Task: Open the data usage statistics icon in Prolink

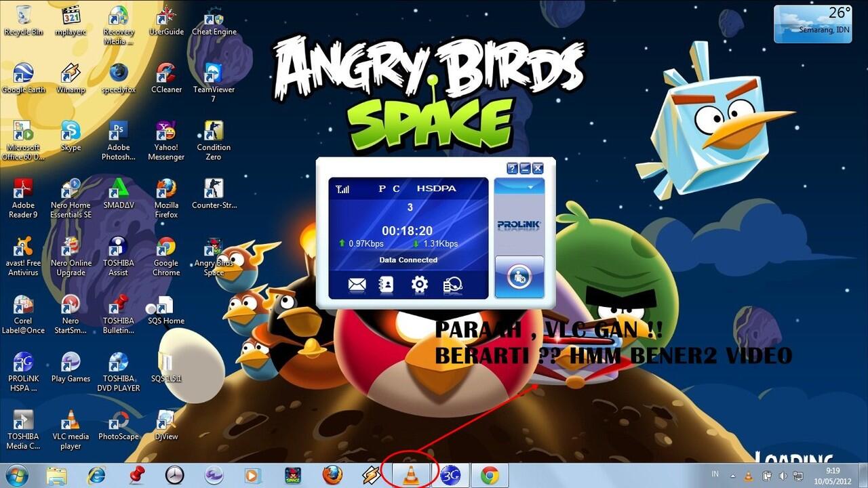Action: [452, 285]
